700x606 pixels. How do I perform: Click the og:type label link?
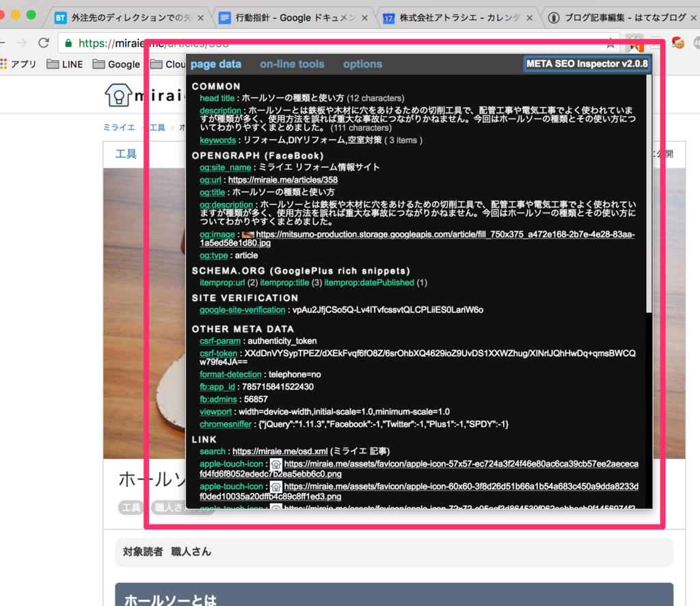click(213, 255)
